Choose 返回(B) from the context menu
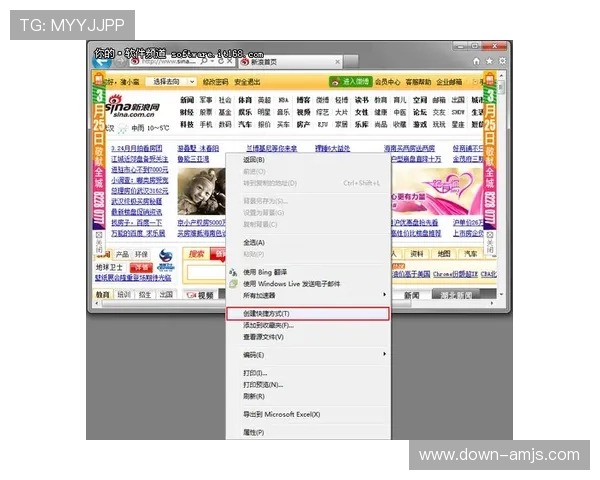This screenshot has width=600, height=480. tap(308, 160)
